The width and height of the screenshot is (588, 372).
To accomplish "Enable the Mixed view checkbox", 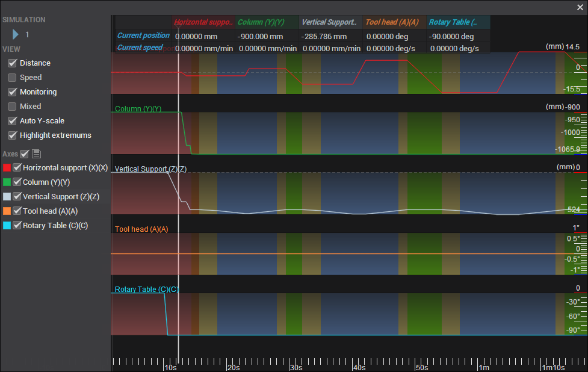I will click(12, 107).
